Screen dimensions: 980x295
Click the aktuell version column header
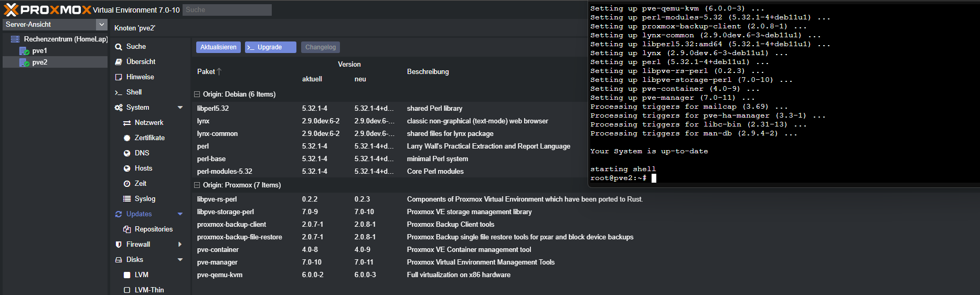(x=312, y=79)
